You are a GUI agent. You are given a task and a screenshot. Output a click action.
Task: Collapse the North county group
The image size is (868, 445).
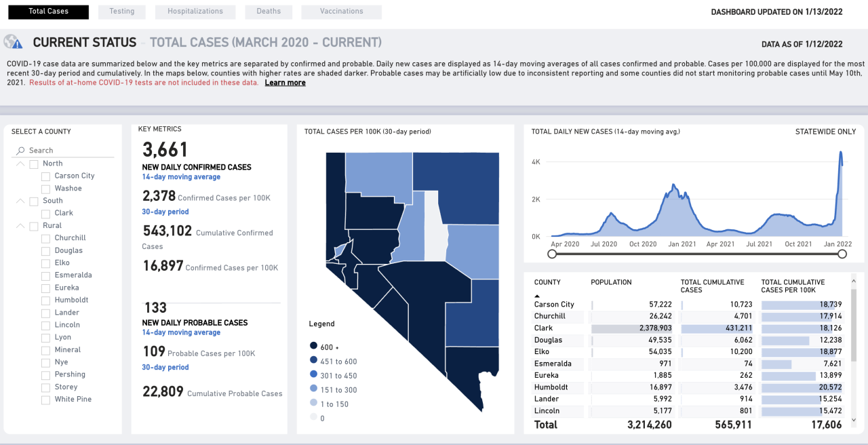click(20, 163)
